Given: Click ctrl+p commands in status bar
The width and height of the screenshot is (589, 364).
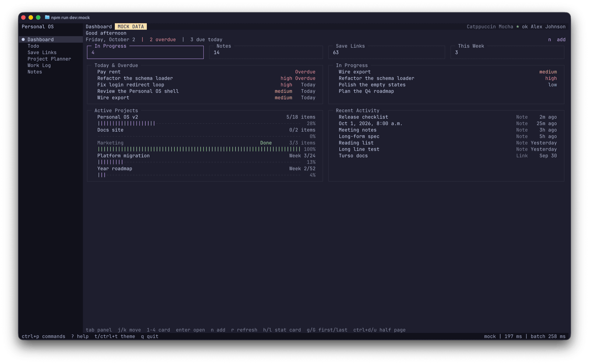Looking at the screenshot, I should point(43,336).
